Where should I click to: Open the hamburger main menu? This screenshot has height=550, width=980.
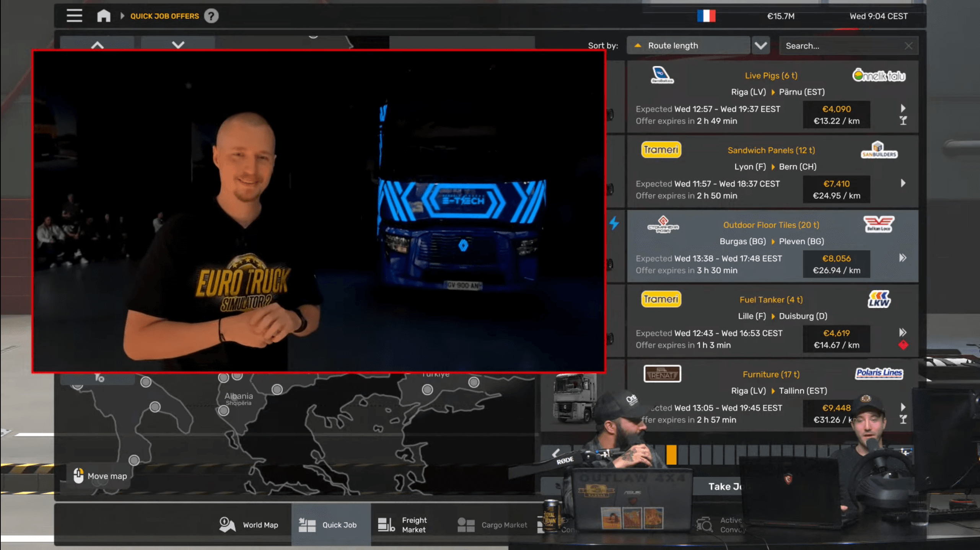pos(74,16)
